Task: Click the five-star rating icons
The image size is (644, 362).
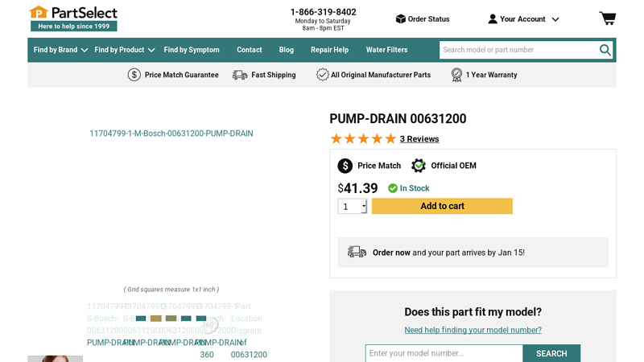Action: pyautogui.click(x=363, y=139)
